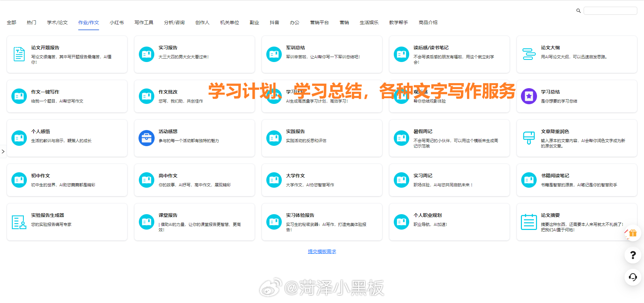
Task: Click the search magnifier icon
Action: 579,11
